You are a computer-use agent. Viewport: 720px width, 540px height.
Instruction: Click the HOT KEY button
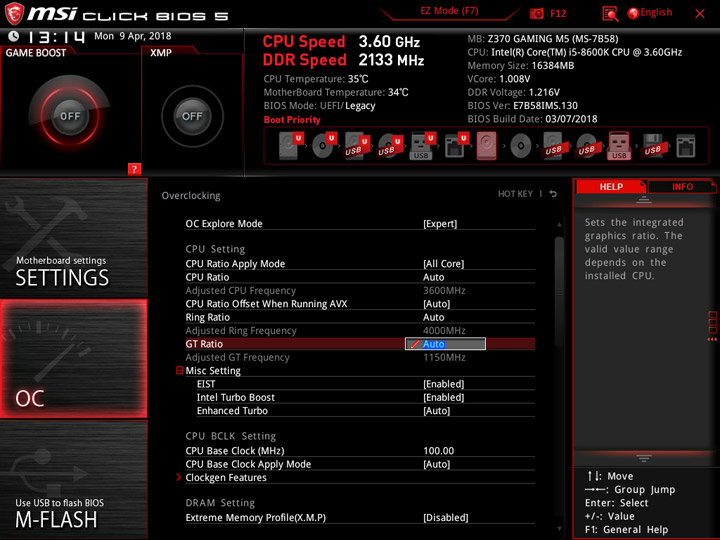(515, 194)
